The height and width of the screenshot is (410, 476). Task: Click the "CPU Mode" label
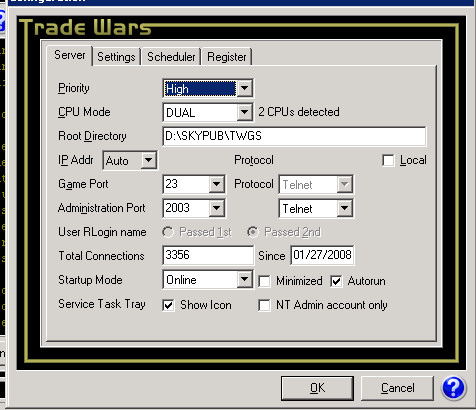[x=84, y=112]
